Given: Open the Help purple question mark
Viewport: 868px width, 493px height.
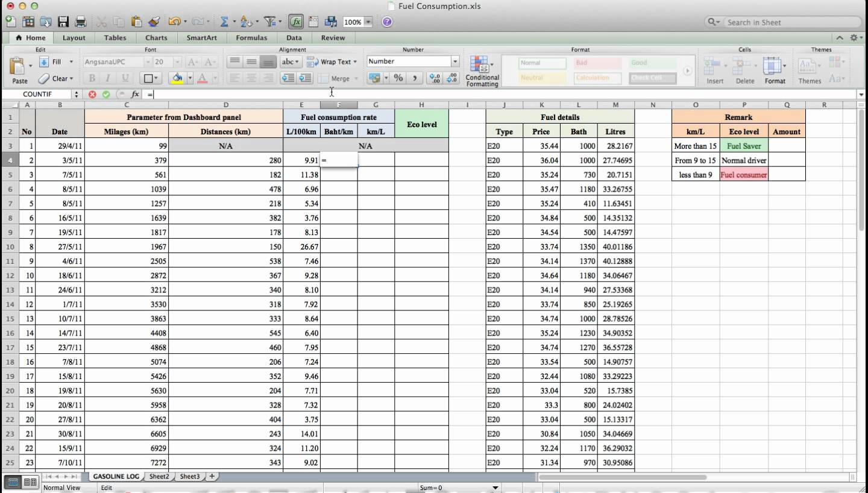Looking at the screenshot, I should click(387, 22).
